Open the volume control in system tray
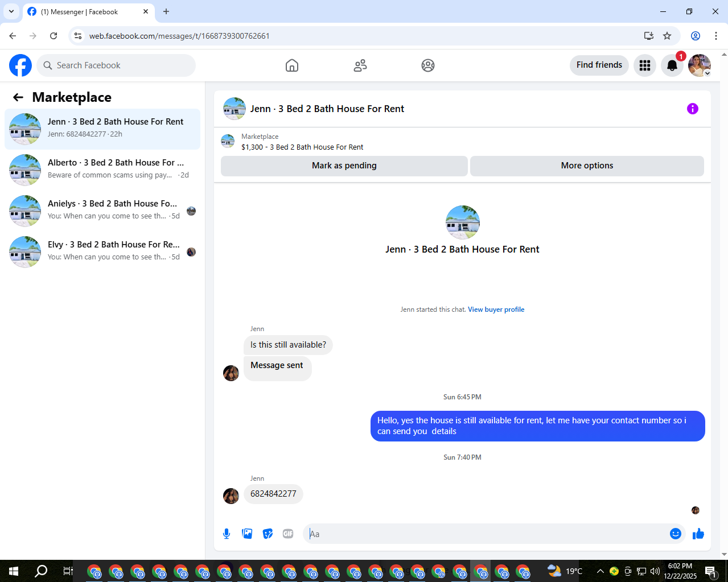Screen dimensions: 728x582 (655, 571)
